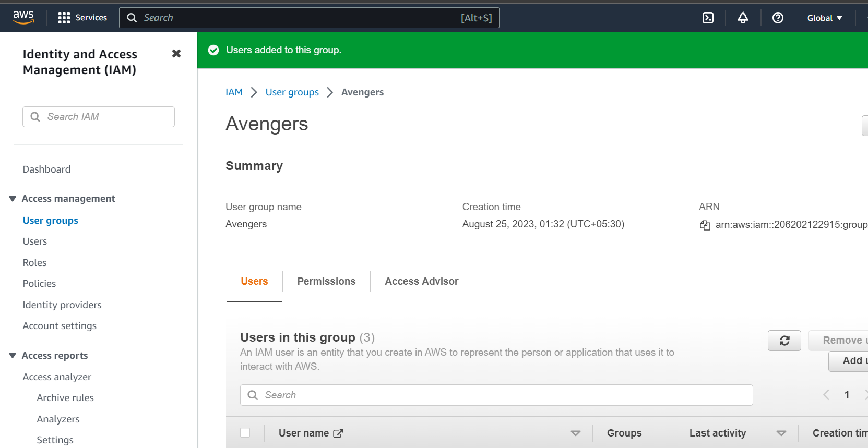868x448 pixels.
Task: Switch to the Permissions tab
Action: click(326, 282)
